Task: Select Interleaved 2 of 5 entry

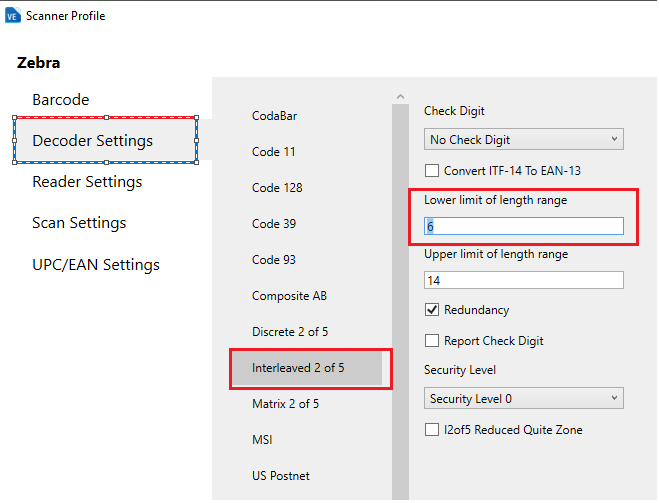Action: tap(298, 368)
